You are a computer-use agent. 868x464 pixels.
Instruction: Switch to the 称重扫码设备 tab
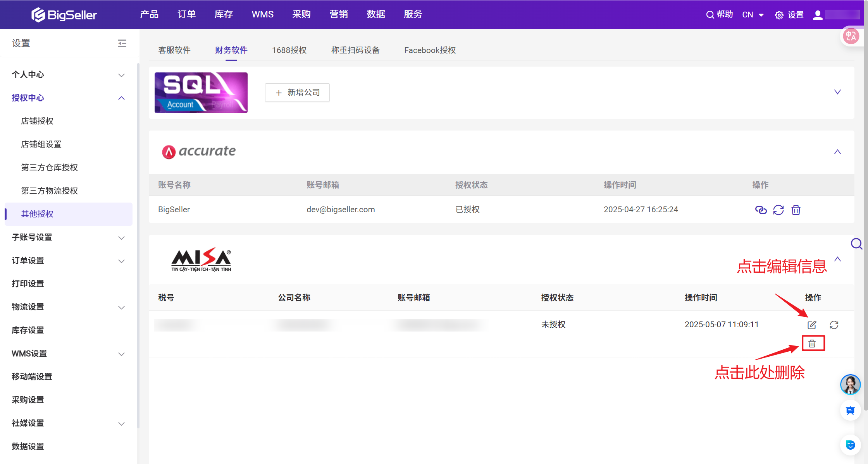pyautogui.click(x=355, y=50)
